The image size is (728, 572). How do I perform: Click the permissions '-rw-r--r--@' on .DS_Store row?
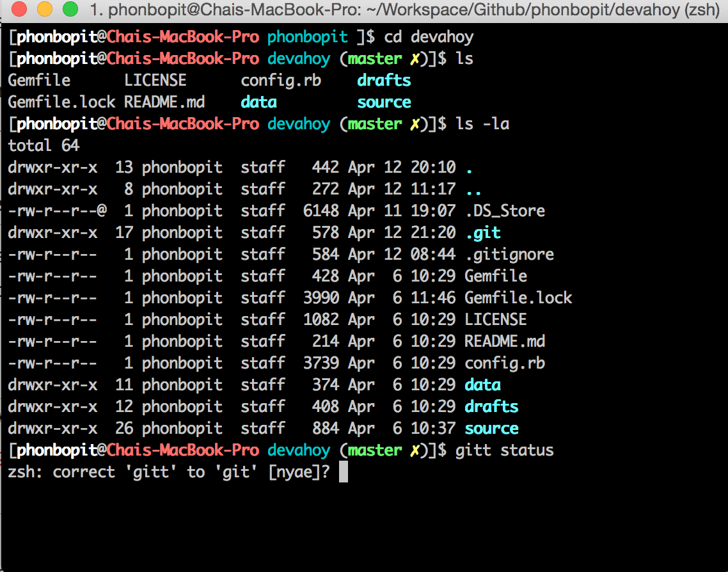point(58,211)
